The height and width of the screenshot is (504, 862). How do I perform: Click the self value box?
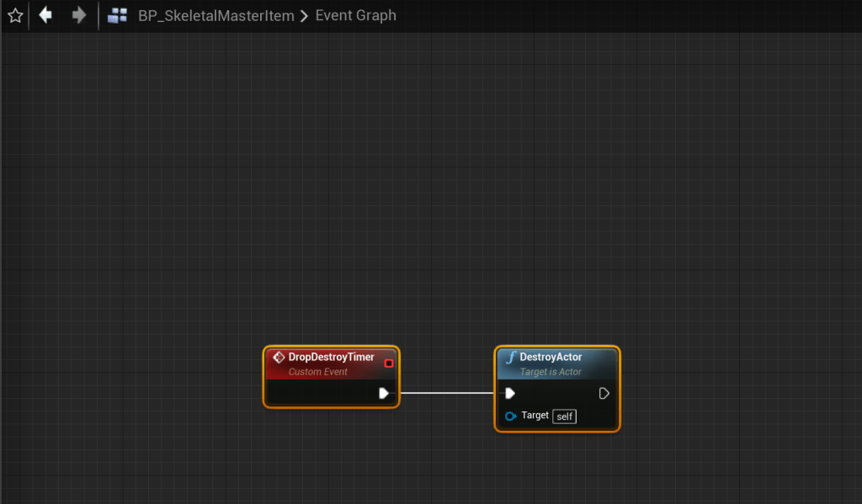click(x=564, y=416)
